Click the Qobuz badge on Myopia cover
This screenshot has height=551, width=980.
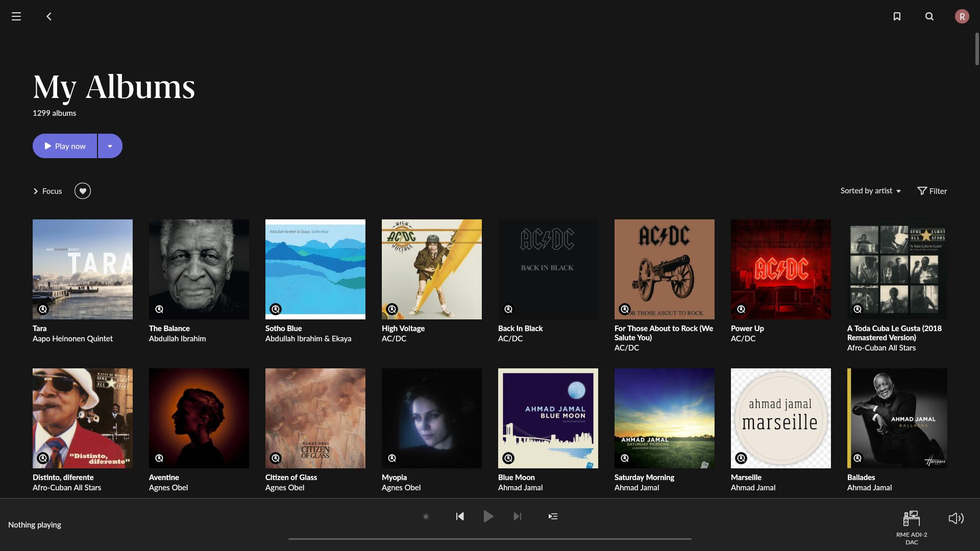coord(392,458)
